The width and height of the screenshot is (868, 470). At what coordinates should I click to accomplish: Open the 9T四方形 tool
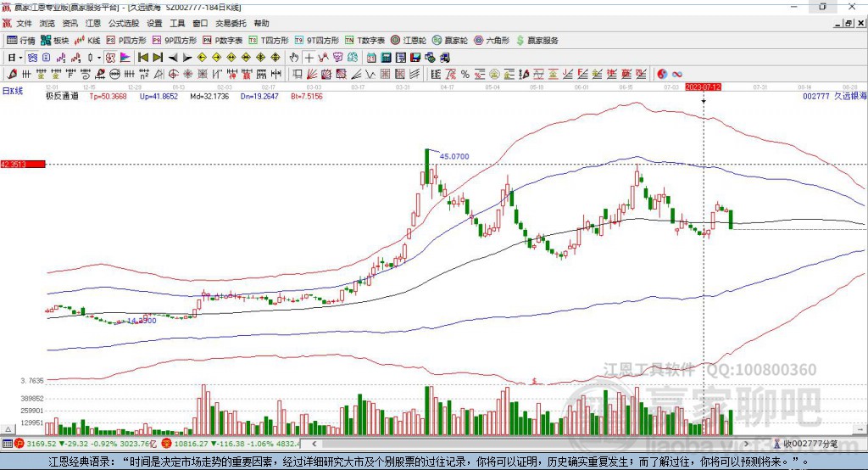pyautogui.click(x=317, y=41)
